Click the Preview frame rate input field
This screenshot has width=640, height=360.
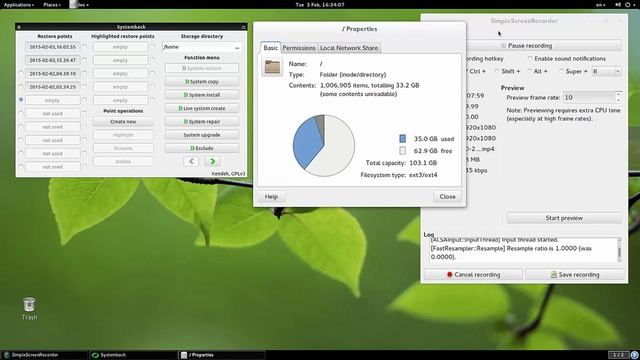tap(589, 98)
